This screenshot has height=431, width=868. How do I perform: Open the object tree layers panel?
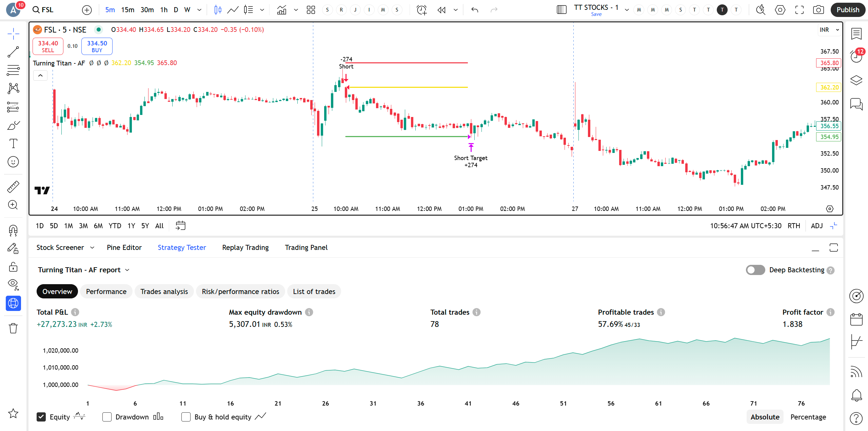click(x=856, y=80)
